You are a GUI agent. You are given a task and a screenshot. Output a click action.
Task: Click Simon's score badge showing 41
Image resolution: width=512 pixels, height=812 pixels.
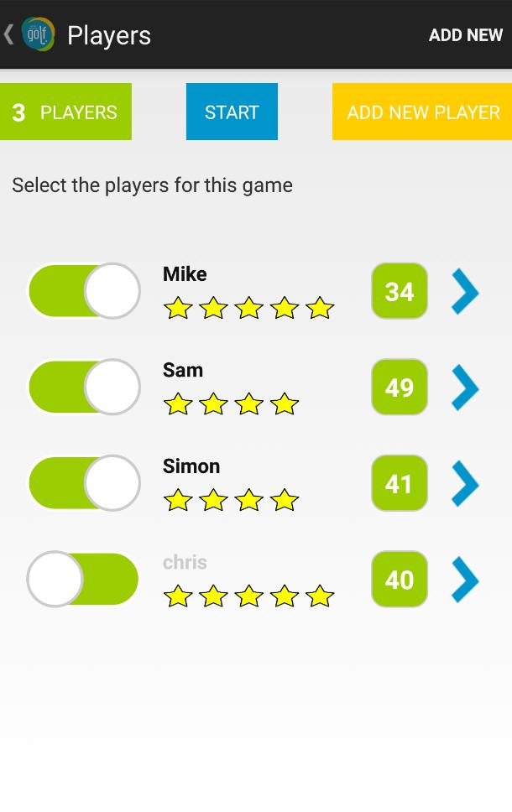click(400, 483)
